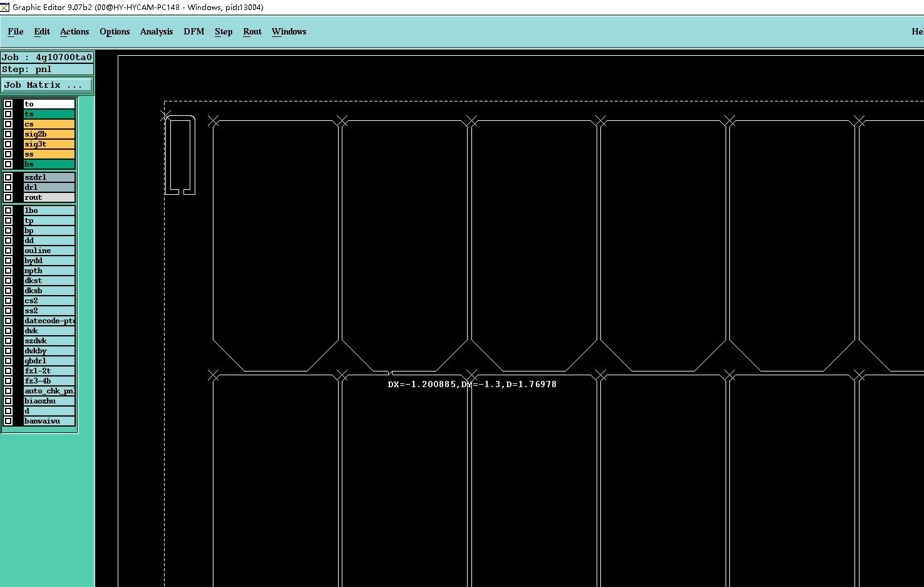Click the Step: pnl label
Image resolution: width=924 pixels, height=587 pixels.
(x=47, y=69)
